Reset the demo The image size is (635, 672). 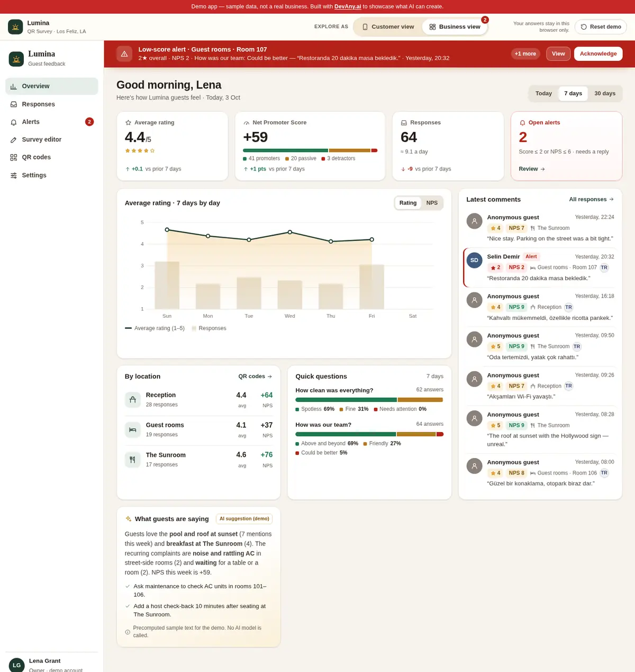point(601,27)
